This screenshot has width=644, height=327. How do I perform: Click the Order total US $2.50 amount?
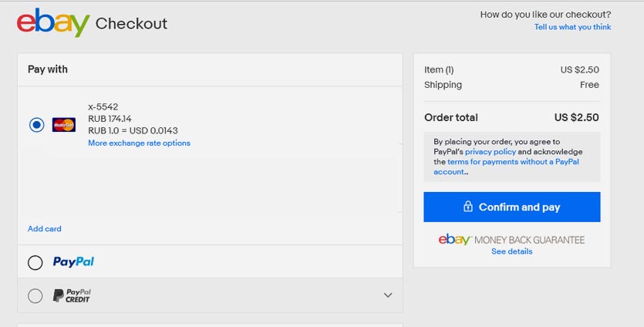coord(576,118)
